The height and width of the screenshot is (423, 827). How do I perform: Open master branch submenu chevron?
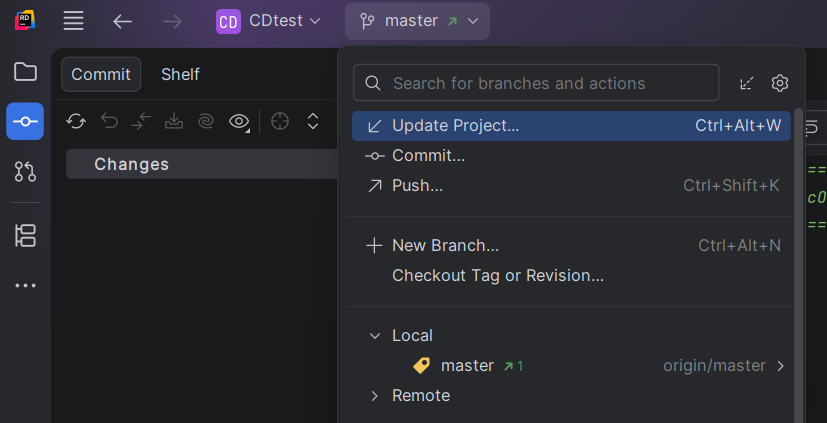pos(781,366)
